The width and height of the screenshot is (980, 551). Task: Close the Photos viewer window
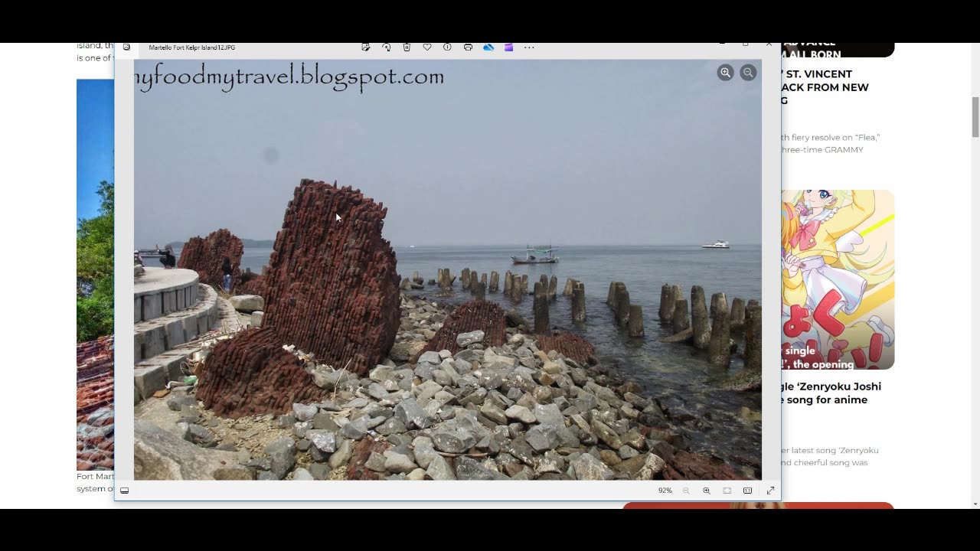click(769, 45)
